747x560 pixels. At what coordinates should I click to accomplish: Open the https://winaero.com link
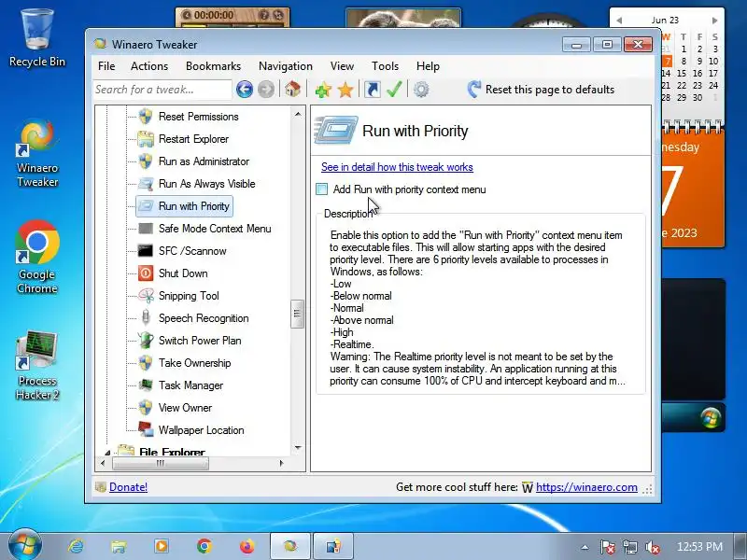coord(586,487)
